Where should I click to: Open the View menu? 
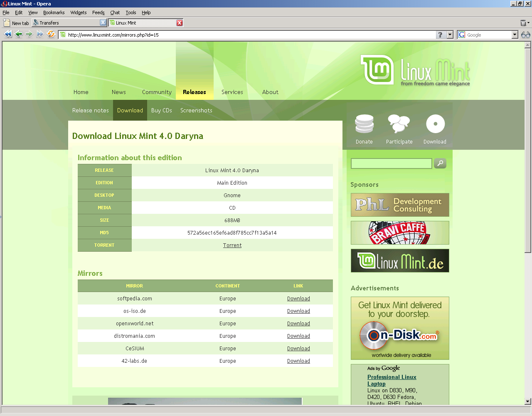33,12
